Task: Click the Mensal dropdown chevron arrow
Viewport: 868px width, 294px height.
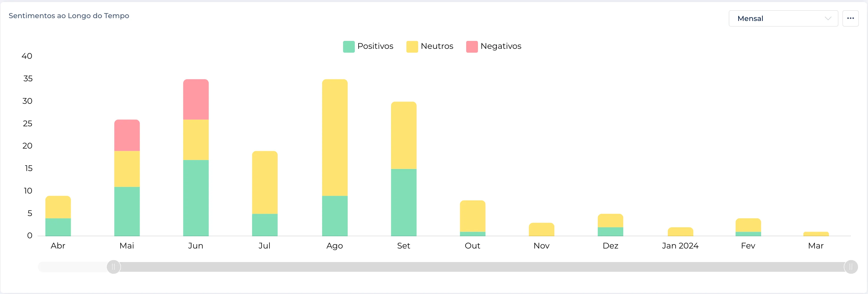Action: pos(828,19)
